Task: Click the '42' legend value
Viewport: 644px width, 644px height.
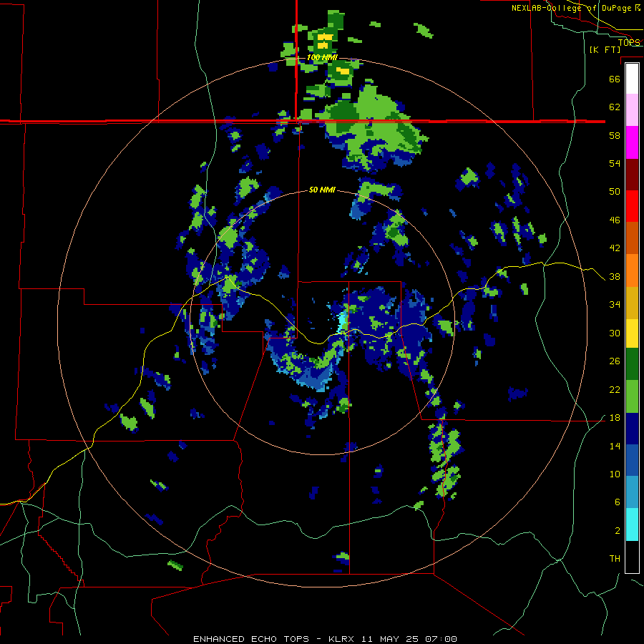Action: tap(615, 248)
